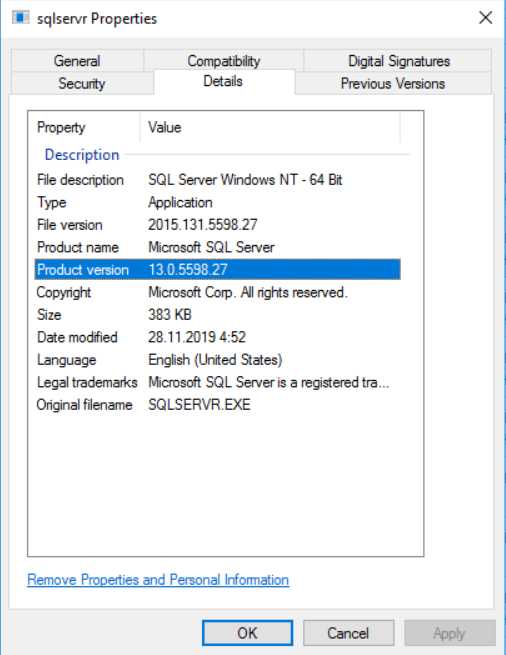
Task: Click the value '28.11.2019 4:52'
Action: click(197, 337)
